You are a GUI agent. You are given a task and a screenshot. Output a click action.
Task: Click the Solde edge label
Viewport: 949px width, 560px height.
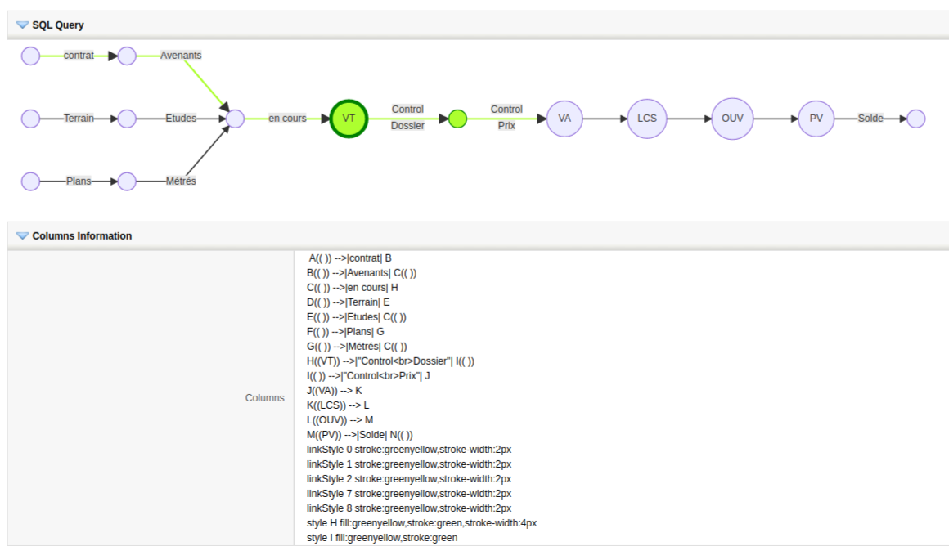point(870,119)
